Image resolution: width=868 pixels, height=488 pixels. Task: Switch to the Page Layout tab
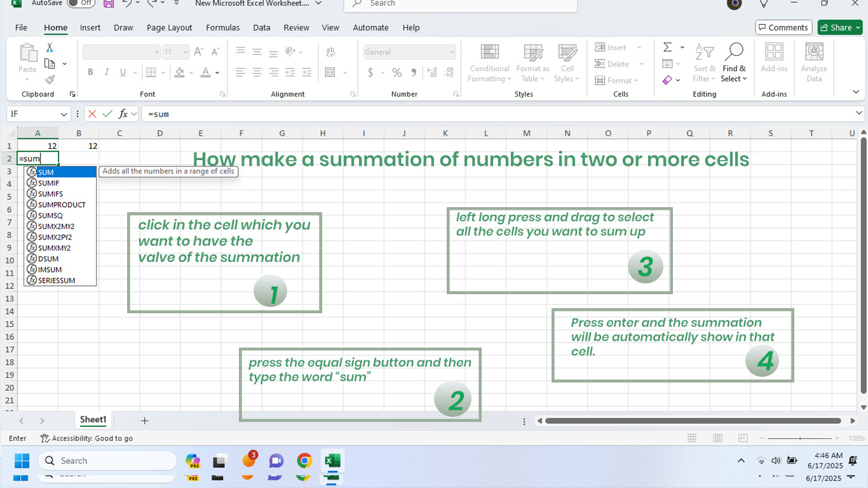pyautogui.click(x=169, y=27)
